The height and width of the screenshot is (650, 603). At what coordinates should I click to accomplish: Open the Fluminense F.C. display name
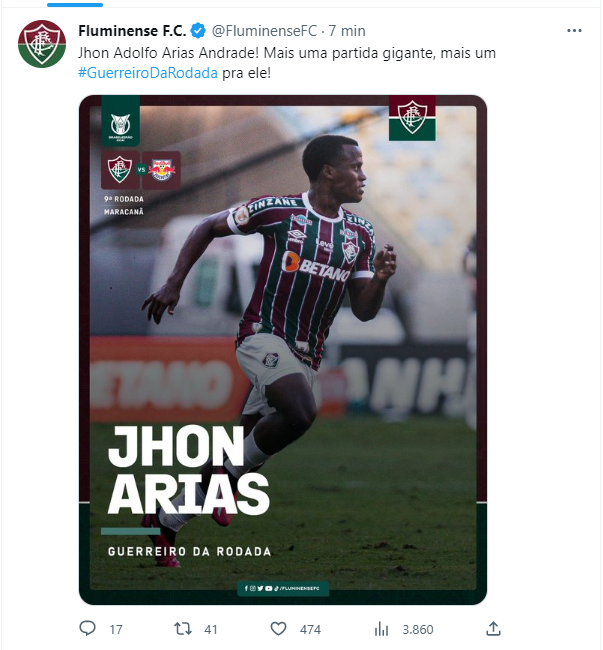132,31
